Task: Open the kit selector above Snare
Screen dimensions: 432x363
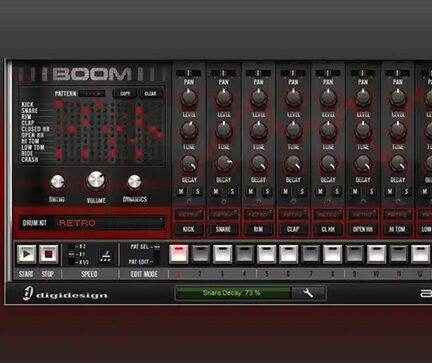Action: coord(223,214)
